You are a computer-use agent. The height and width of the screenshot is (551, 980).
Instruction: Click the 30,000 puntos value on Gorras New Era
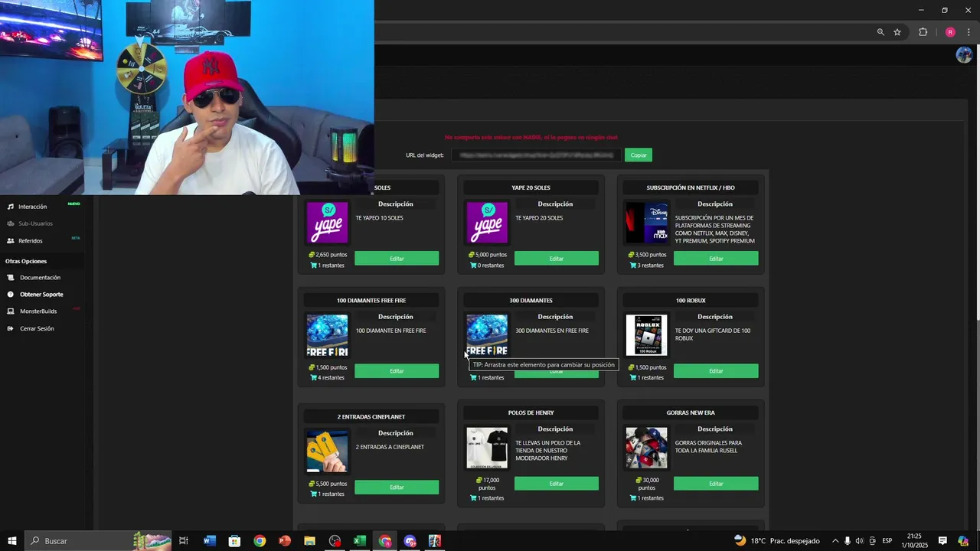click(647, 484)
